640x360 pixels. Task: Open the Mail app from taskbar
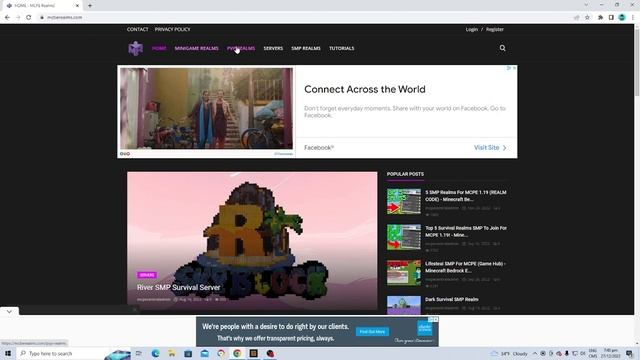[x=204, y=353]
